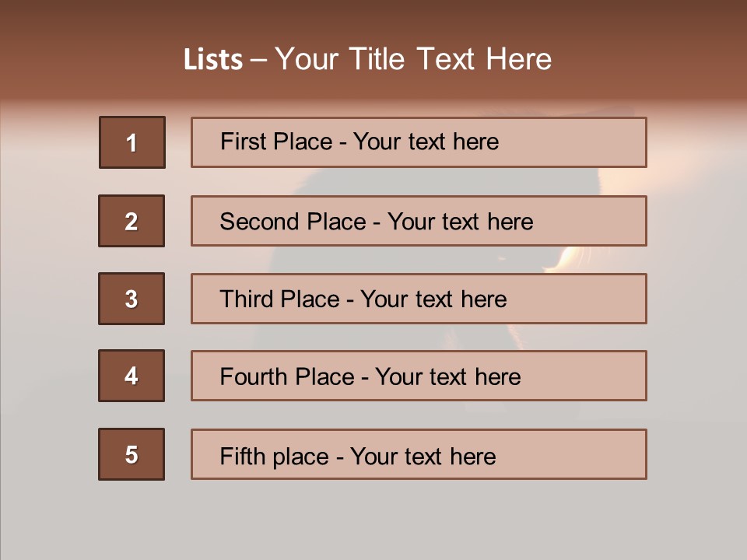
Task: Select "Your text here" beside Third Place
Action: 433,299
